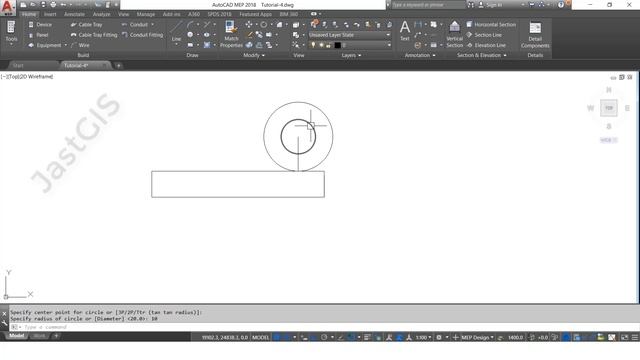Select the Hatch tool in Draw panel
Screen dimensions: 640x360
(207, 45)
